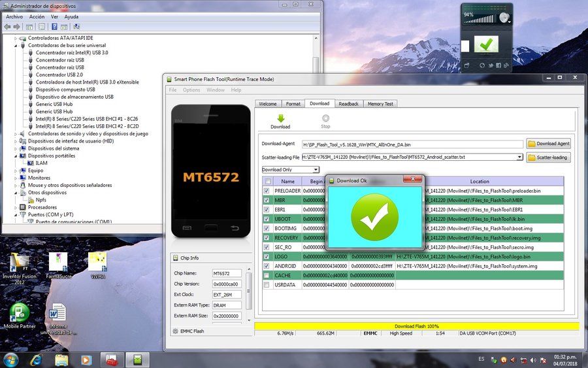Click the Chip Info panel icon
This screenshot has width=588, height=368.
click(x=176, y=258)
